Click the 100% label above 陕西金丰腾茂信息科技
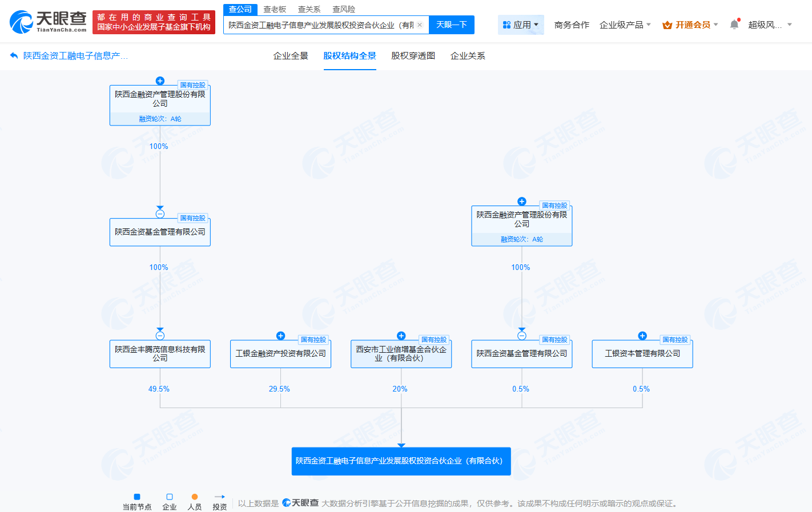 pyautogui.click(x=159, y=268)
